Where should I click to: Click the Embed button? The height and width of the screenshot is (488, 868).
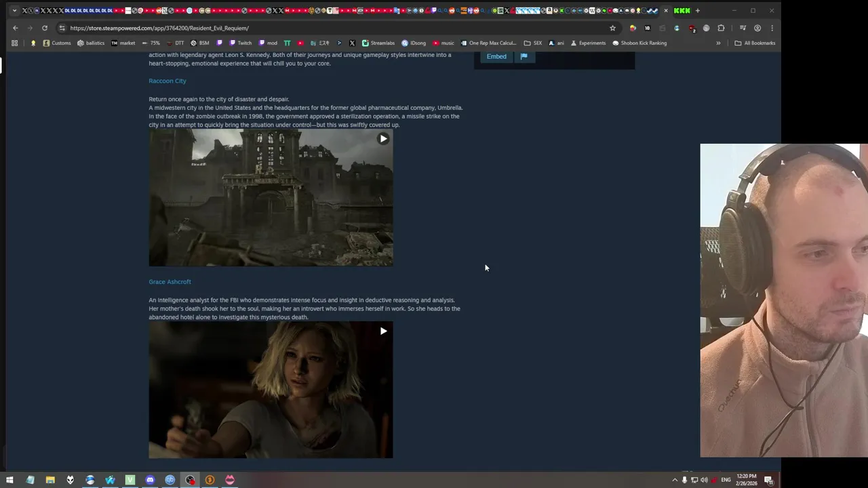(x=496, y=56)
